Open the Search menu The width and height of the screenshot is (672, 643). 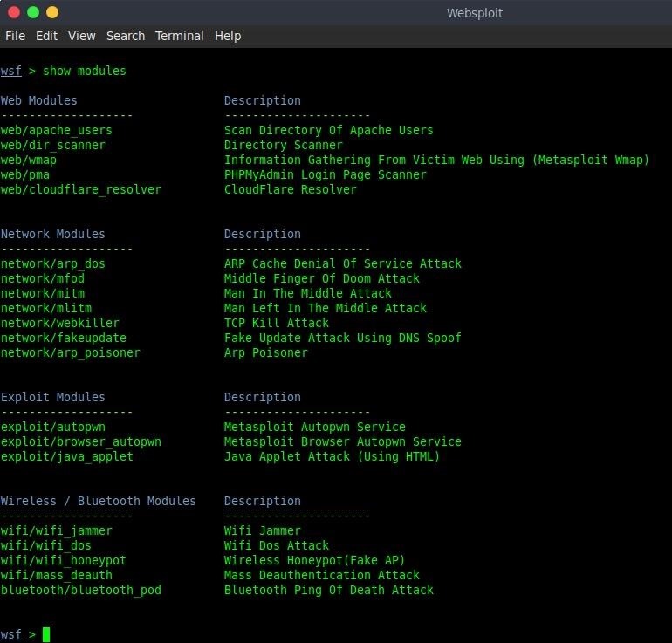click(126, 36)
